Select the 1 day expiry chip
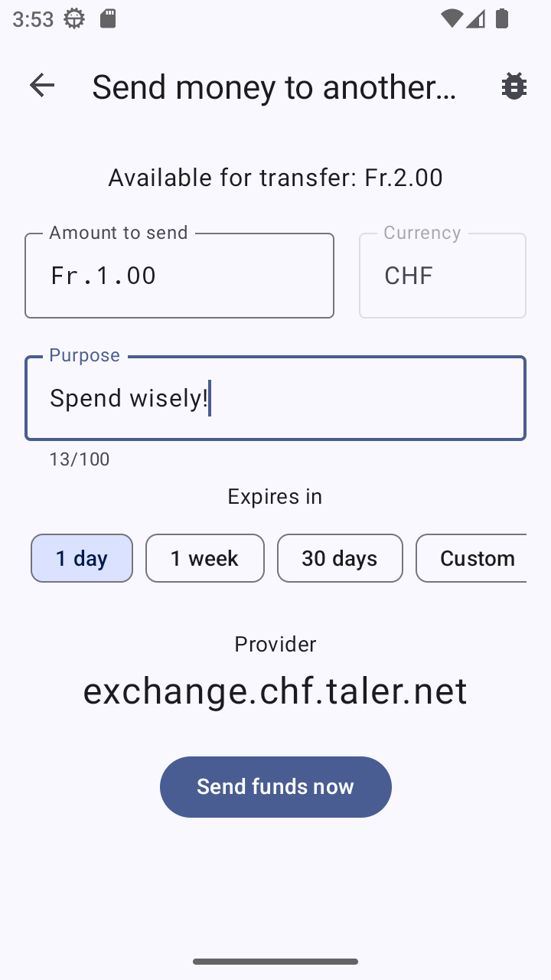Viewport: 551px width, 980px height. click(x=82, y=558)
